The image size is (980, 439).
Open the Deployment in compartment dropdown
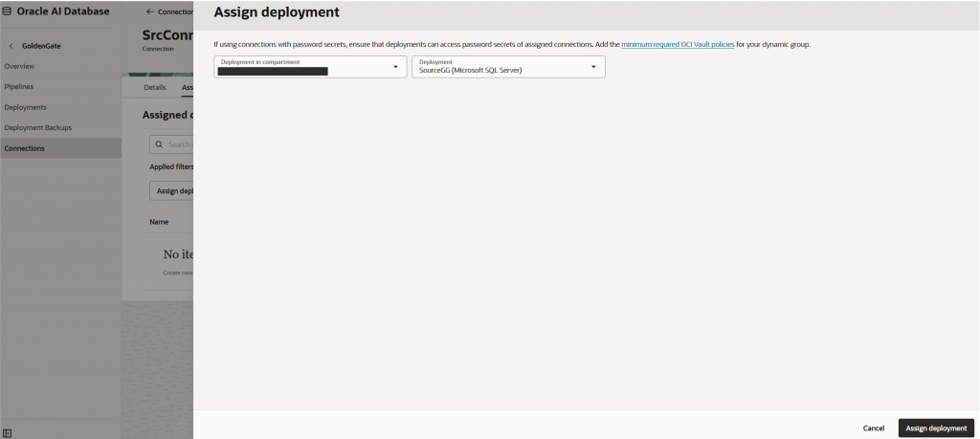click(310, 67)
